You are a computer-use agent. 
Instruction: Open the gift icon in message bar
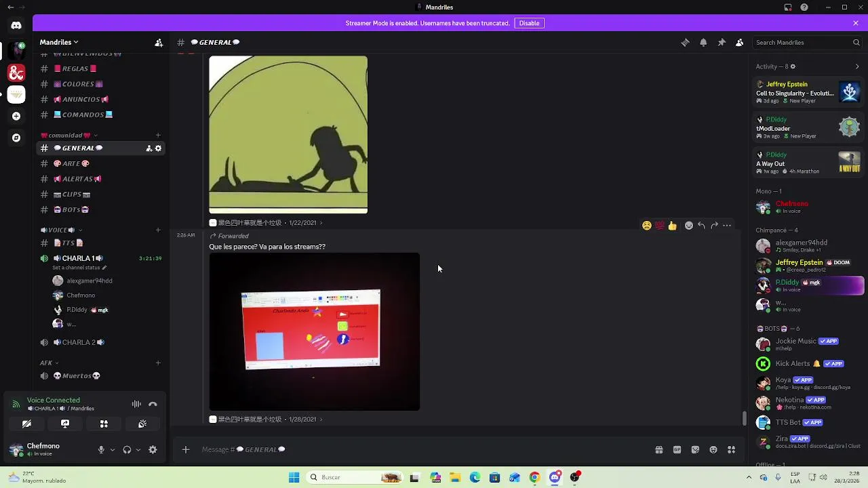click(x=658, y=449)
